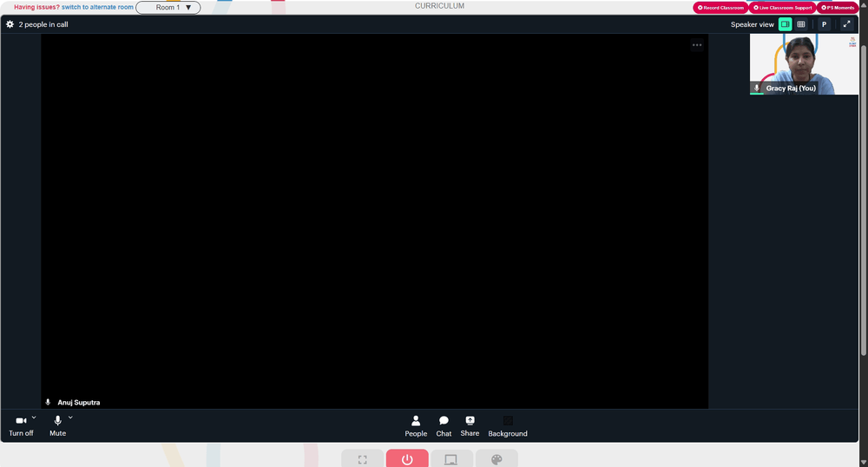The height and width of the screenshot is (467, 868).
Task: Switch to speaker view layout
Action: [x=785, y=24]
